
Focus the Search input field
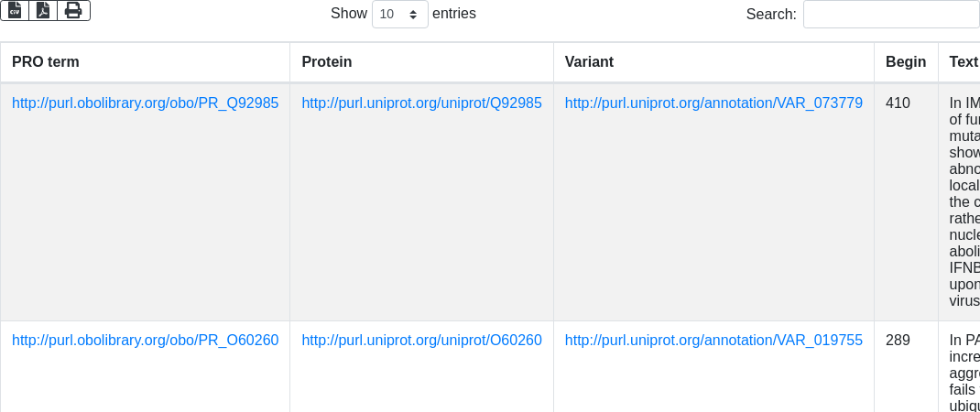point(890,14)
